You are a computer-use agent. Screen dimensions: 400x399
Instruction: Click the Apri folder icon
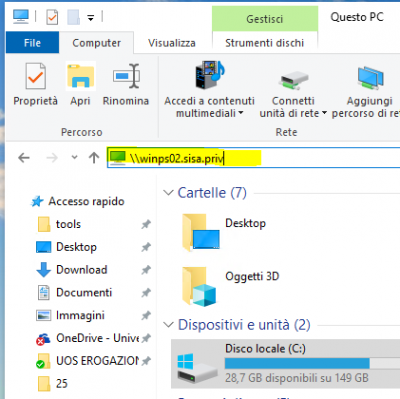80,76
